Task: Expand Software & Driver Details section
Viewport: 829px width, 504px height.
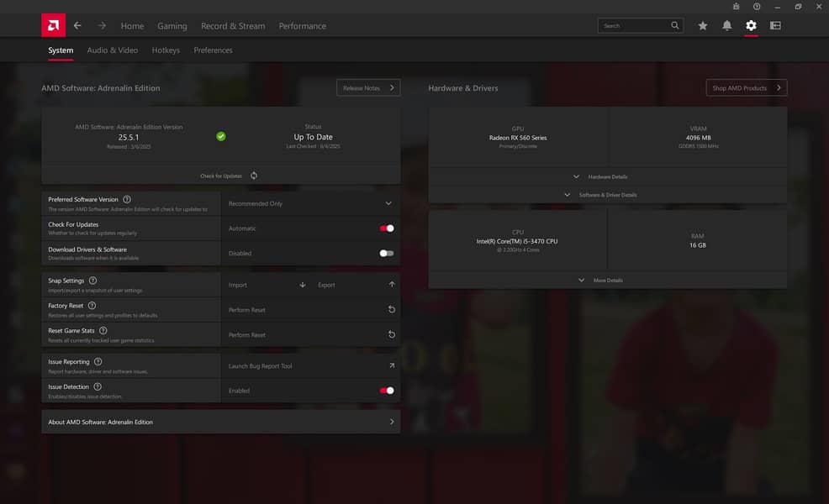Action: point(608,195)
